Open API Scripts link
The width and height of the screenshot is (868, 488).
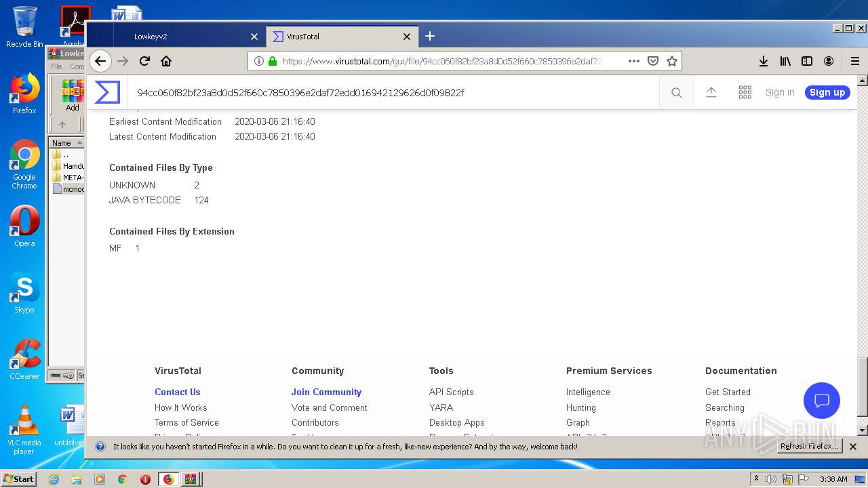451,392
